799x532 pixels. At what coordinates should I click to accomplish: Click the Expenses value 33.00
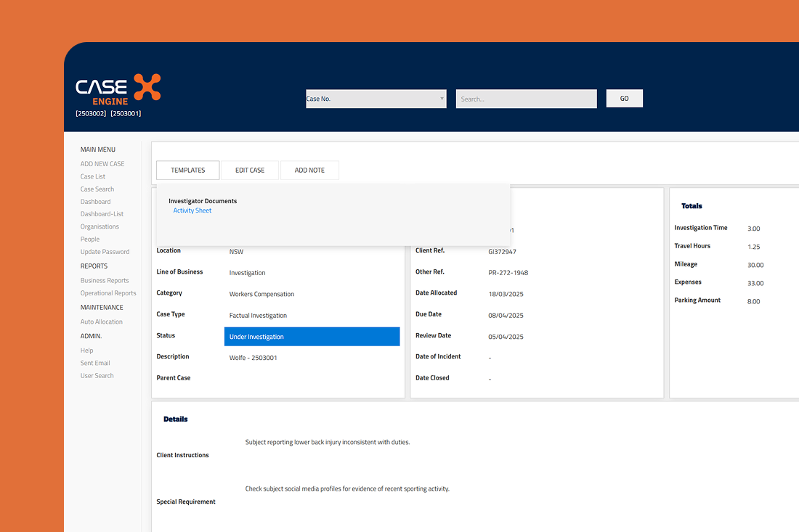click(x=755, y=284)
